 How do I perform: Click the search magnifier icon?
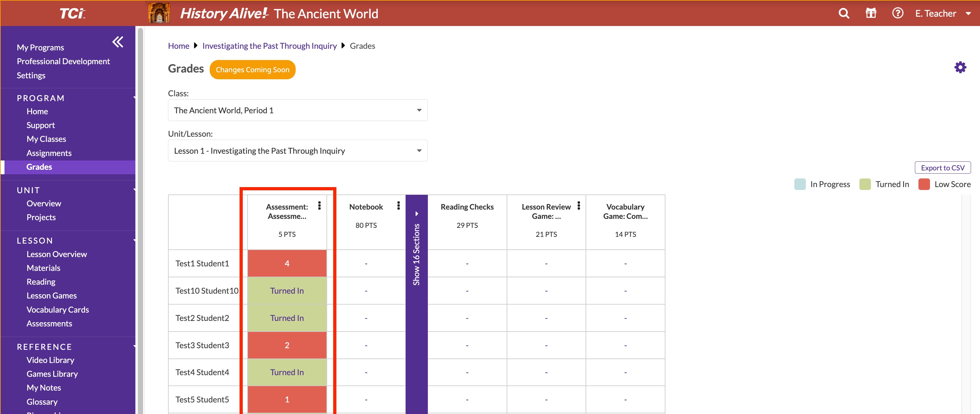tap(843, 14)
